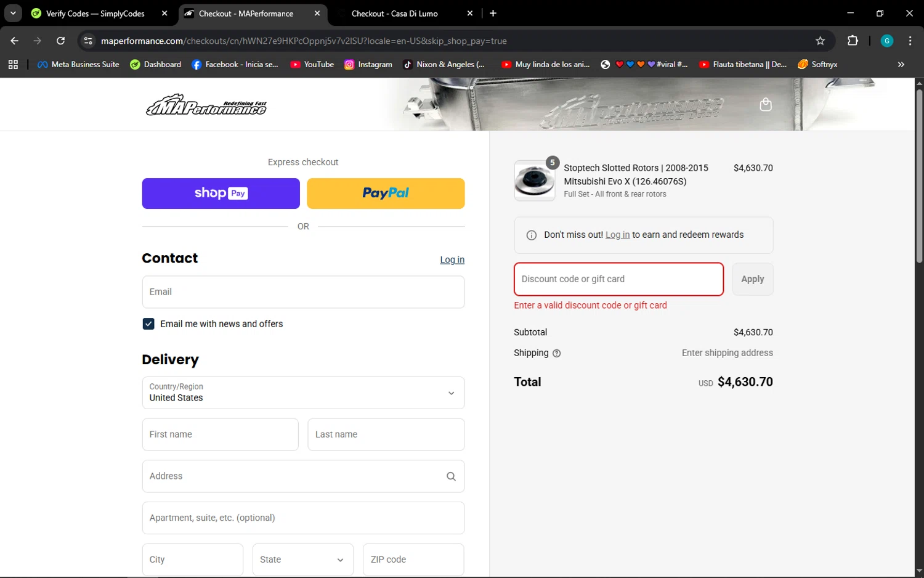This screenshot has width=924, height=578.
Task: Bookmark this page with the star icon
Action: pos(820,41)
